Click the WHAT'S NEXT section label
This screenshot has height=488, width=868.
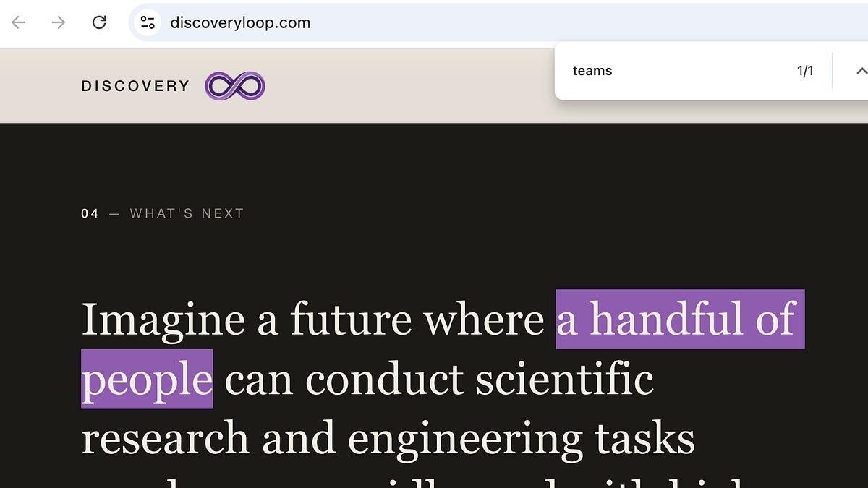[x=187, y=213]
